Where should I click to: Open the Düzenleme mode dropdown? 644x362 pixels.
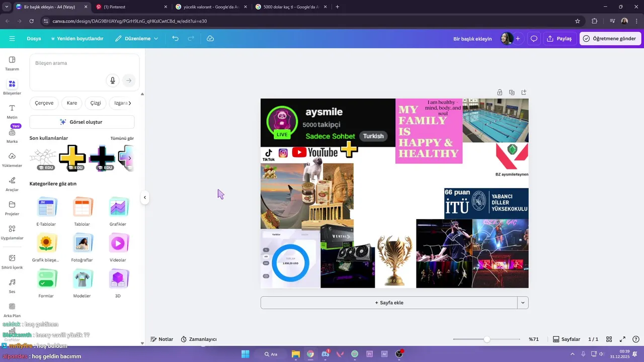click(x=136, y=39)
